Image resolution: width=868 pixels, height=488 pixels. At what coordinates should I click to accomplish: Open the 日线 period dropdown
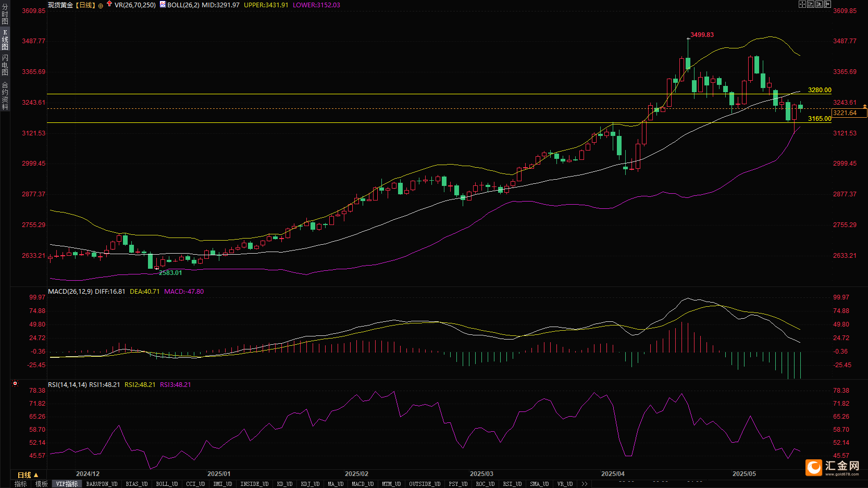pyautogui.click(x=28, y=475)
